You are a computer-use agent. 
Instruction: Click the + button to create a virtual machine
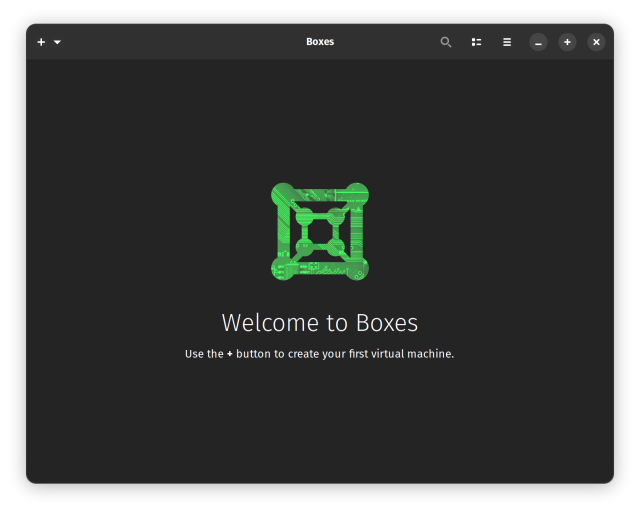(x=41, y=42)
